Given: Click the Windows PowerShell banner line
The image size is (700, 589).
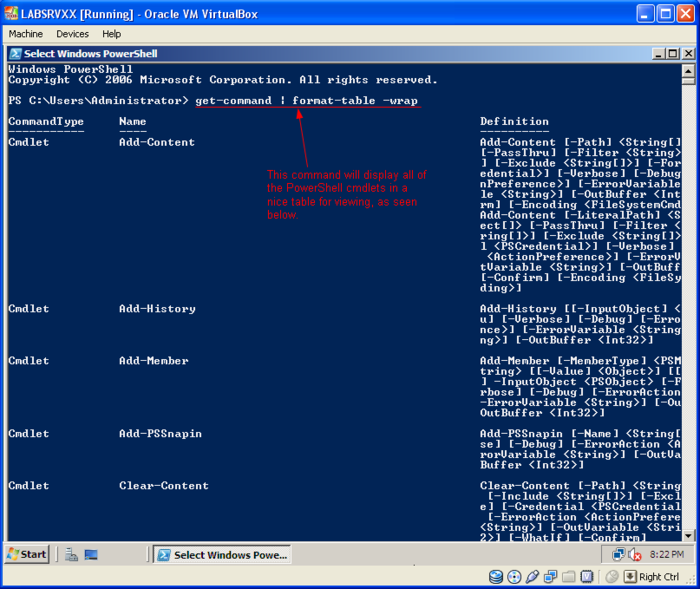Looking at the screenshot, I should [71, 69].
